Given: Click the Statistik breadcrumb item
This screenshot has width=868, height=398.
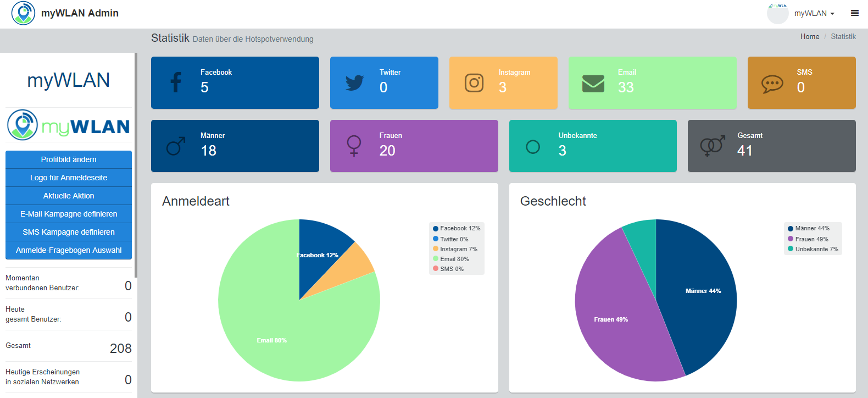Looking at the screenshot, I should 843,36.
